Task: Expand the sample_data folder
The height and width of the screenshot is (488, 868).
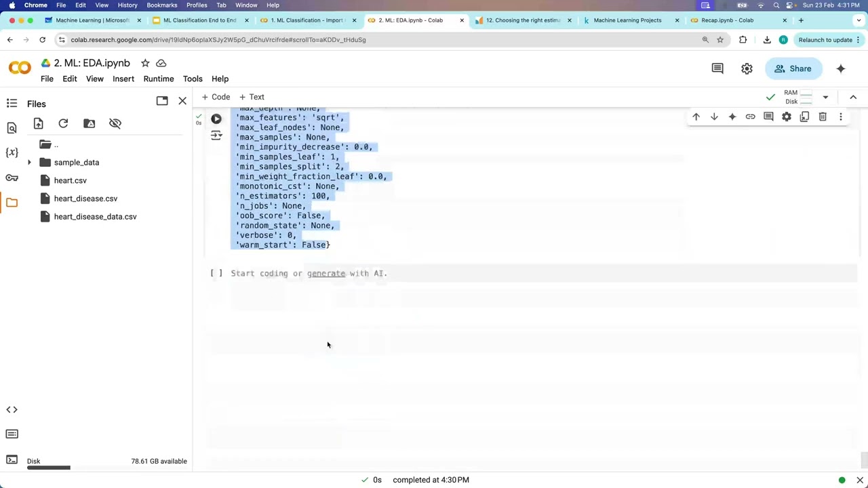Action: (x=29, y=163)
